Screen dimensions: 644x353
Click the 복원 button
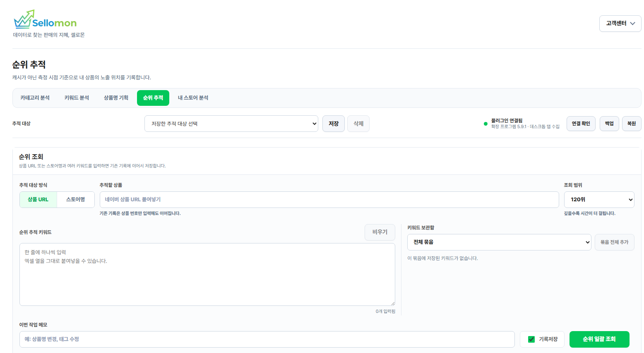(x=632, y=124)
